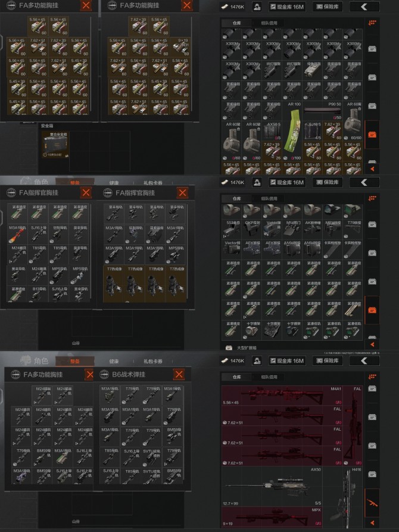
Task: Open the 复合安全箱 secure container
Action: click(55, 145)
